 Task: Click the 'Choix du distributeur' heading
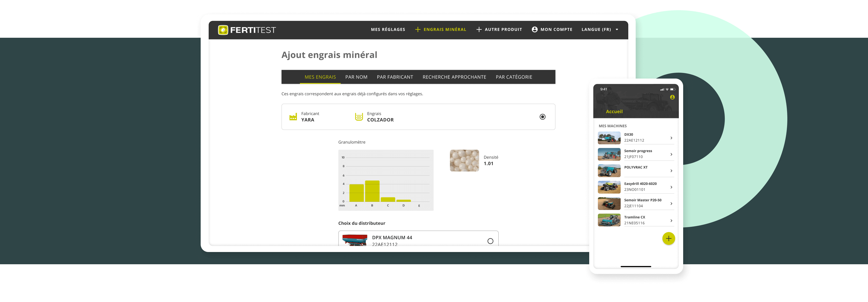(361, 223)
